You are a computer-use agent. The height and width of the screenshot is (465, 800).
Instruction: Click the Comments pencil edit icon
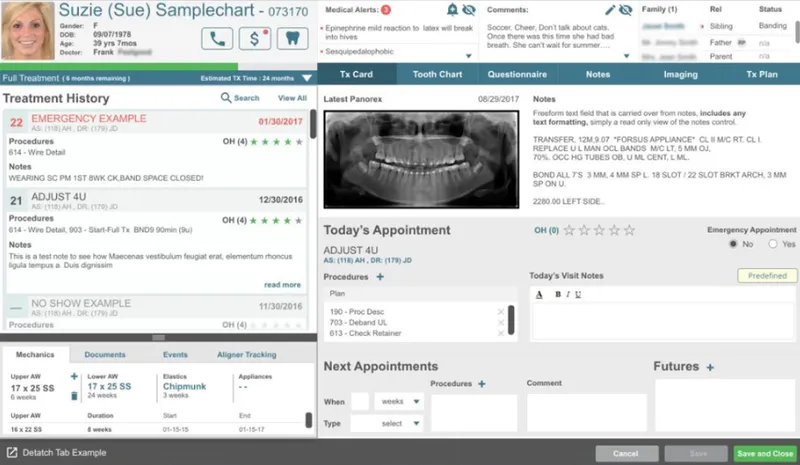610,10
